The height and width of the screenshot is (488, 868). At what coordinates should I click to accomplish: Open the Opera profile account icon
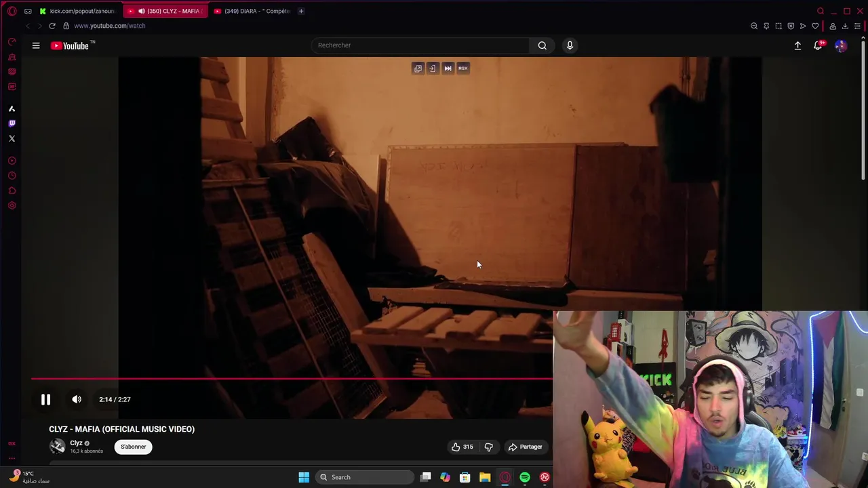(833, 26)
